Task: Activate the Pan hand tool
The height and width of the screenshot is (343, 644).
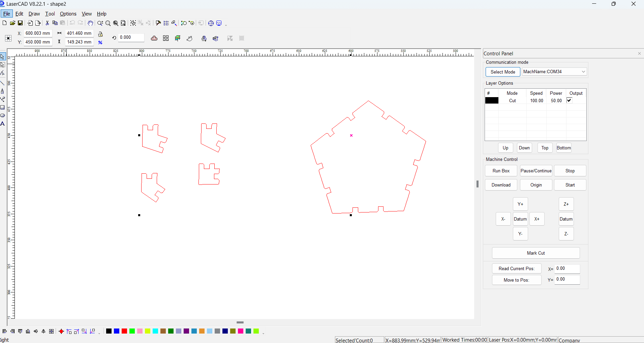Action: [x=90, y=23]
